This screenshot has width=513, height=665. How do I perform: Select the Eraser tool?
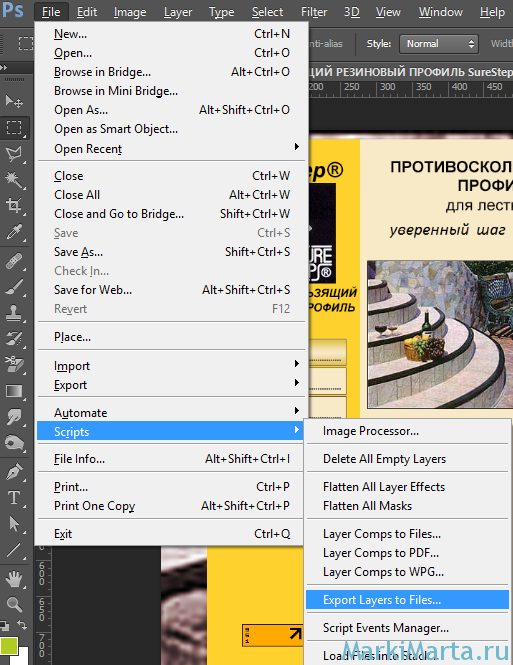(x=14, y=365)
